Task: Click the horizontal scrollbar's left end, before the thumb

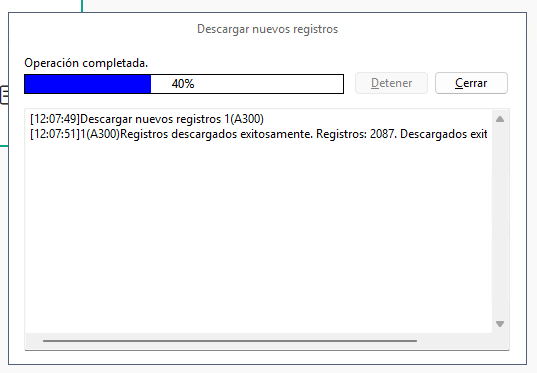Action: [x=34, y=341]
